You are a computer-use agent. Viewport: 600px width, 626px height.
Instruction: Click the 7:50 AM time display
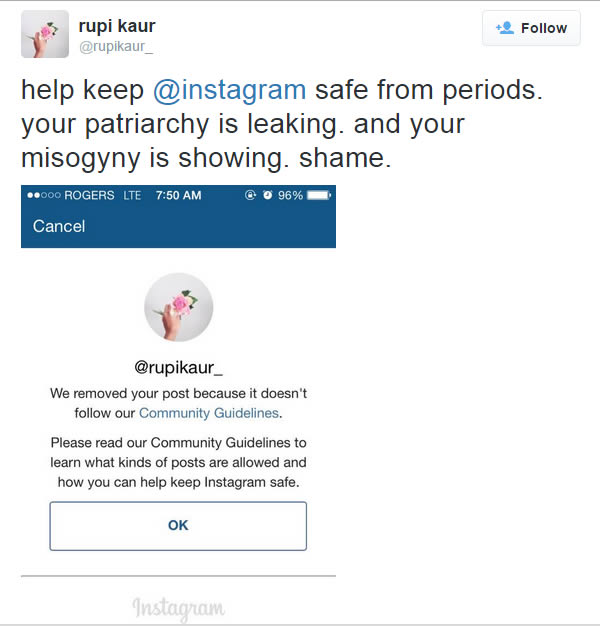pos(178,195)
